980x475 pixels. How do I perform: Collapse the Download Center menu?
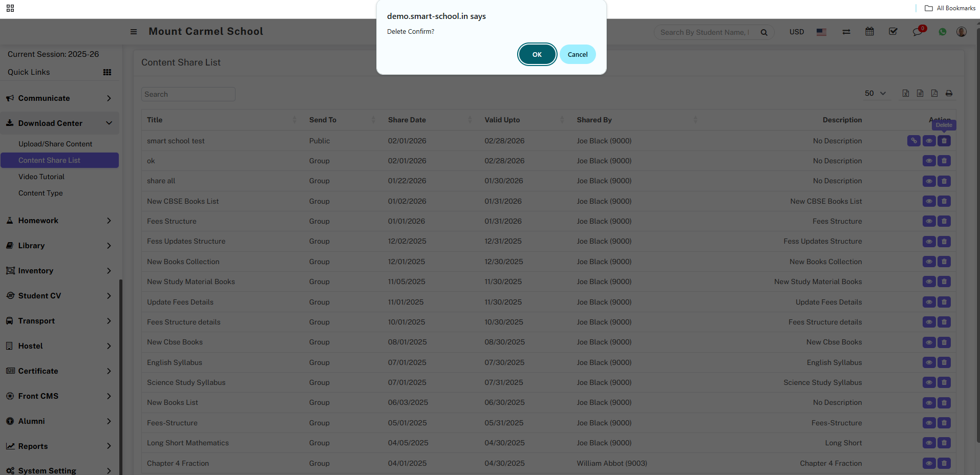[x=59, y=123]
